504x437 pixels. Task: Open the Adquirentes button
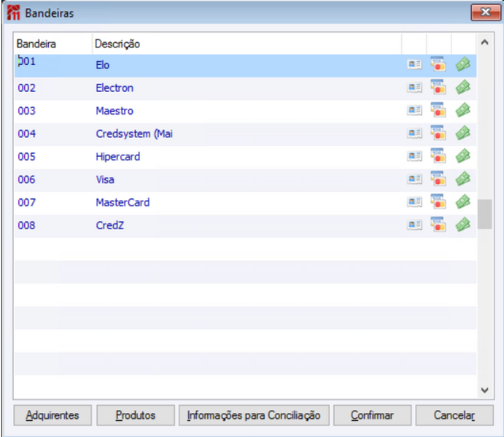[x=53, y=415]
